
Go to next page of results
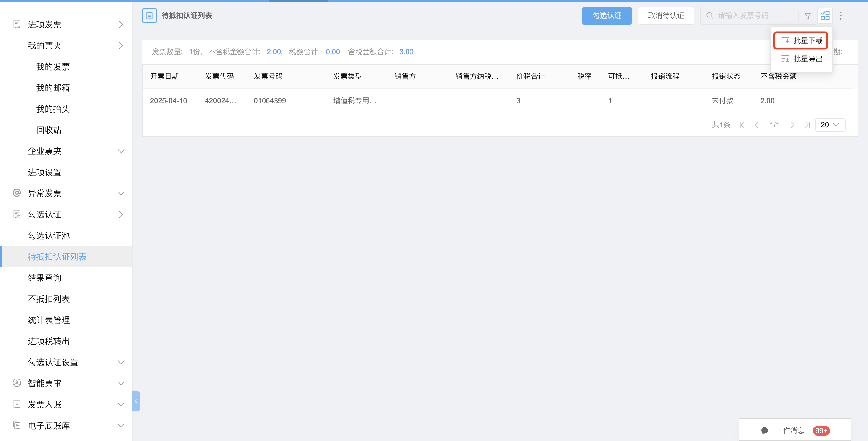[x=793, y=125]
